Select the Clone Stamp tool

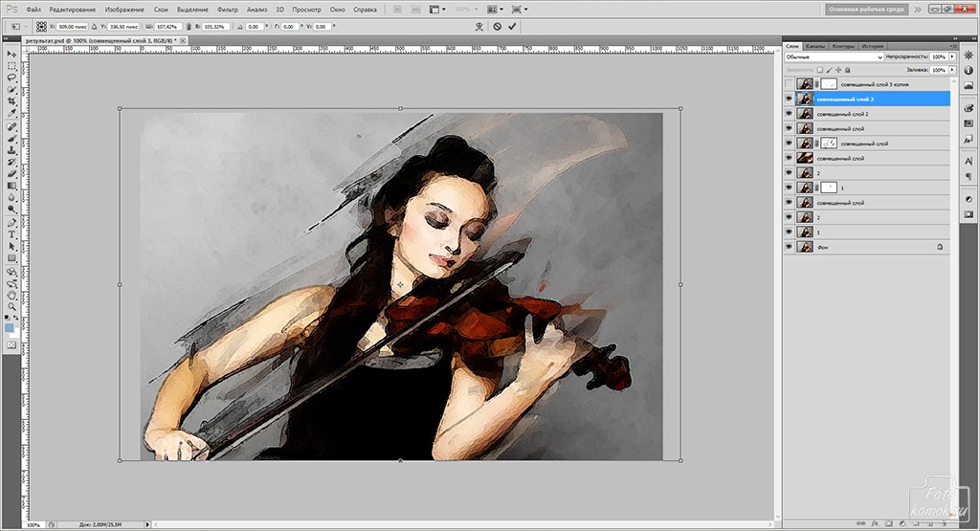[11, 150]
